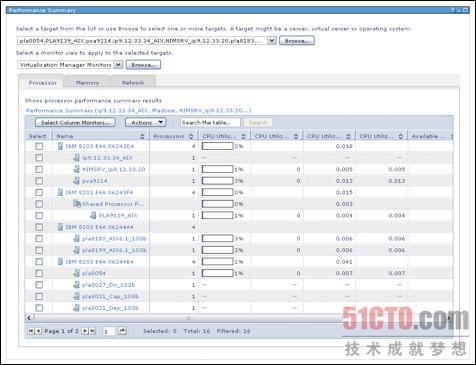Tick checkbox for pla8027_Dir_10Gb

(x=39, y=285)
